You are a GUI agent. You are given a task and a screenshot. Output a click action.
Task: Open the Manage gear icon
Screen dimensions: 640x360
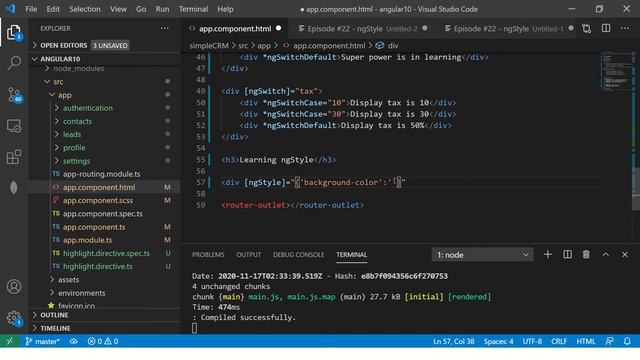pos(14,318)
